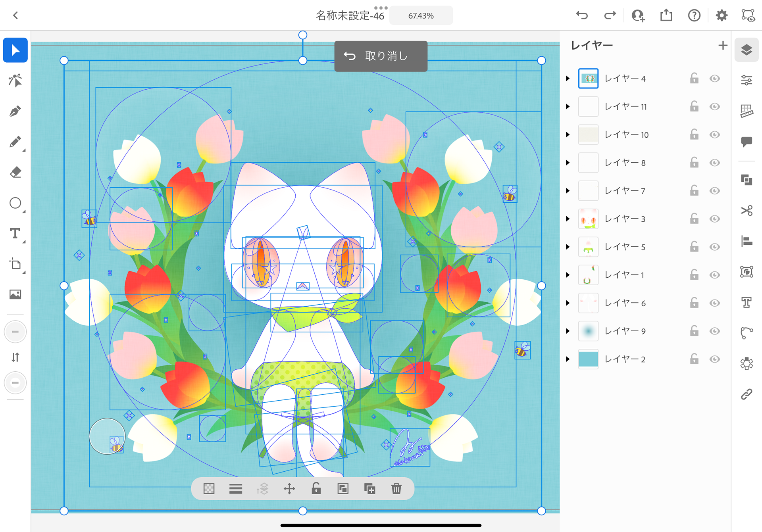Lock レイヤー 3 using padlock icon
This screenshot has width=762, height=532.
click(694, 219)
